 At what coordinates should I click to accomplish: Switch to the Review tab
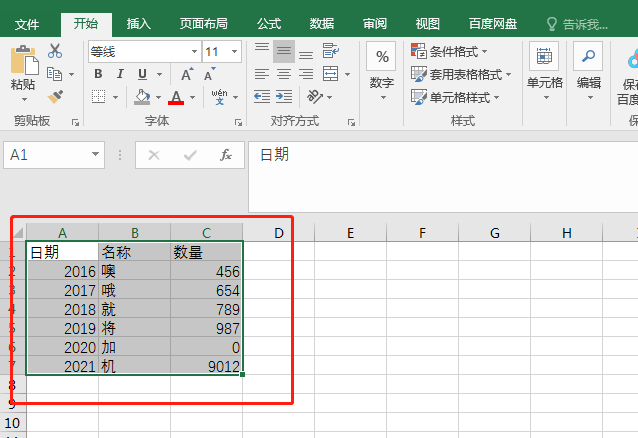[375, 24]
